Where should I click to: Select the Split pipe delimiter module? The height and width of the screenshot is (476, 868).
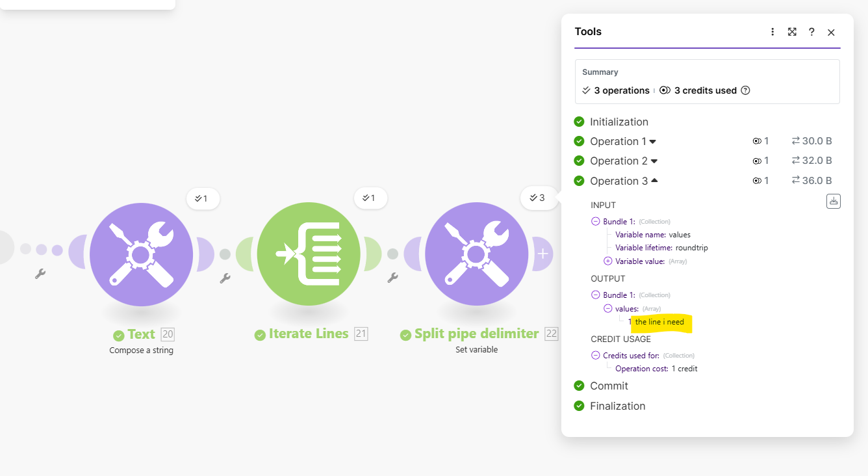476,254
